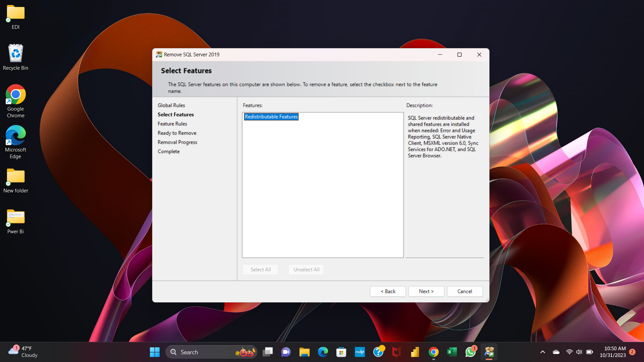Open the Windows Start menu
The height and width of the screenshot is (362, 644).
pyautogui.click(x=155, y=352)
